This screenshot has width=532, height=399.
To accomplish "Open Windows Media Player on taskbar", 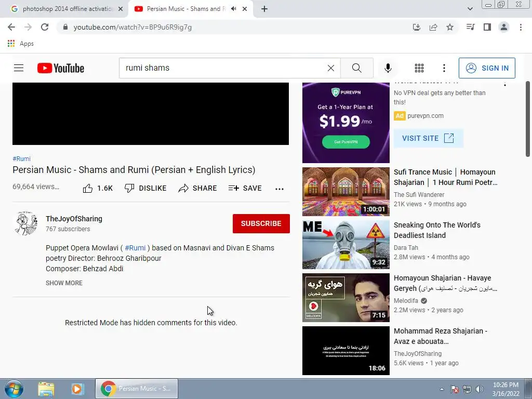I will [77, 389].
